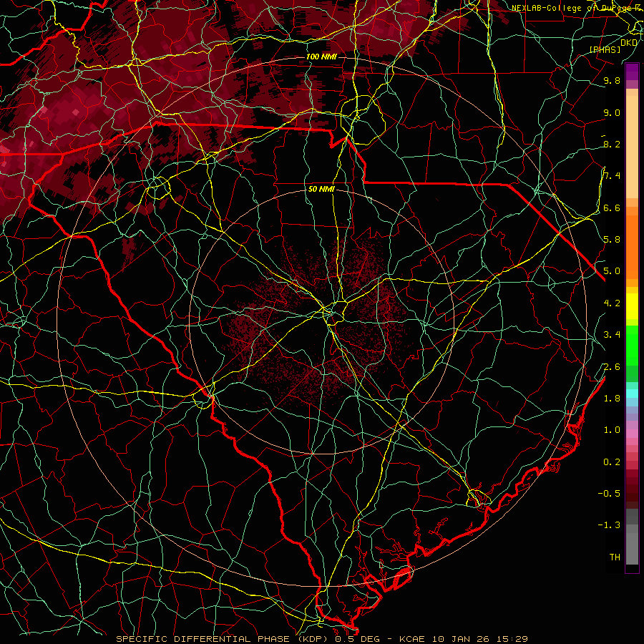
Task: Click the "100 NMI" range ring label
Action: tap(321, 57)
